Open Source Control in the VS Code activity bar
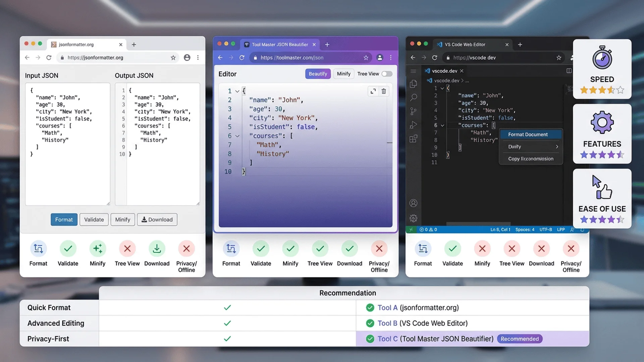The width and height of the screenshot is (644, 362). [x=414, y=111]
